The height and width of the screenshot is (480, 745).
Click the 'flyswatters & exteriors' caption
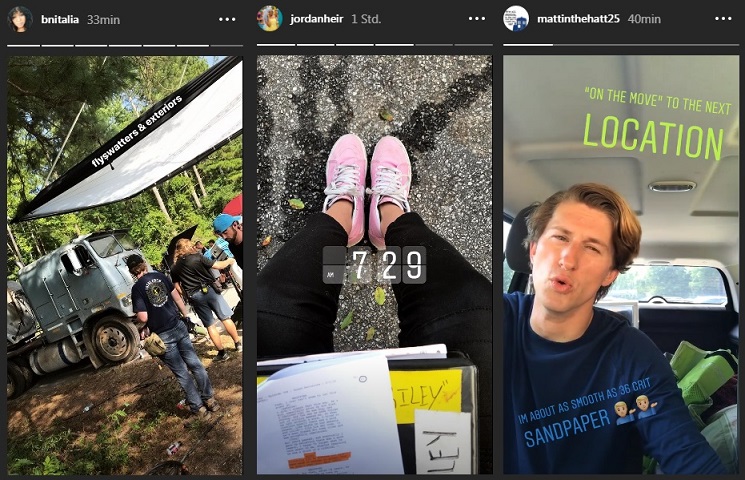(137, 131)
